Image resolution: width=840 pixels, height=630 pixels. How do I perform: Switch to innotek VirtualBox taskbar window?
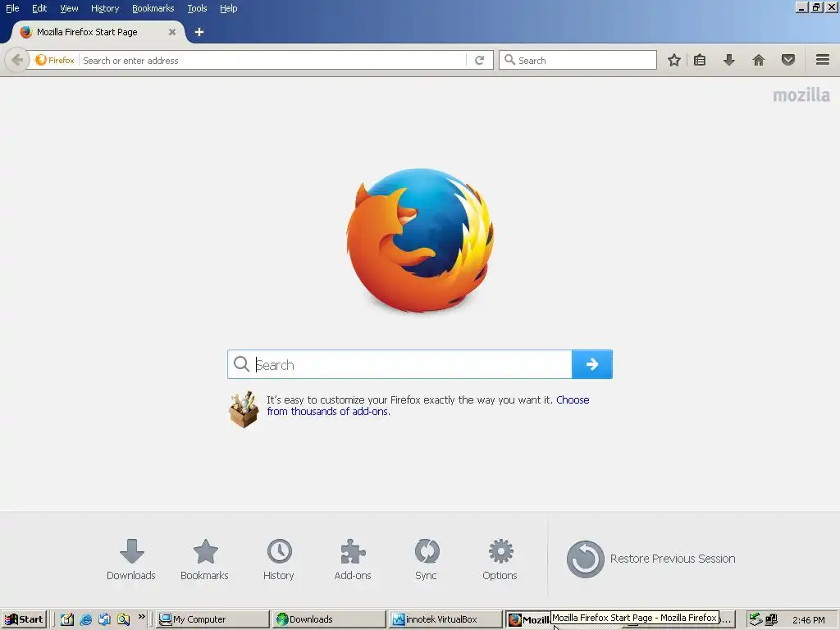(445, 619)
